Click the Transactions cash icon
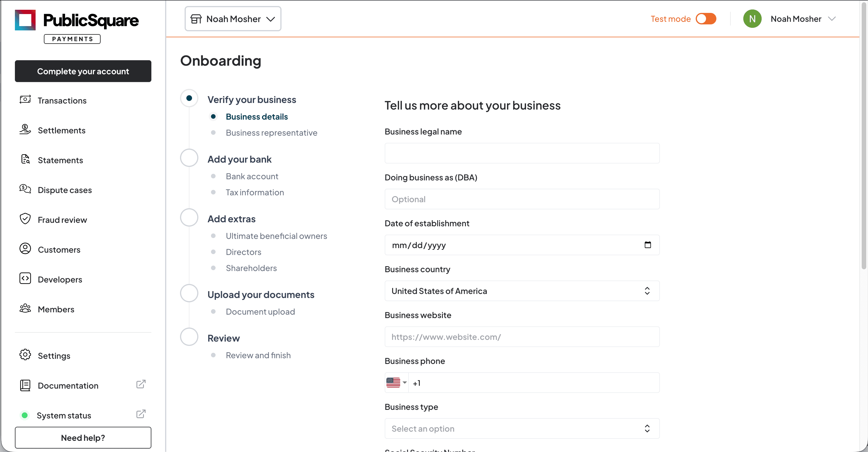Viewport: 868px width, 452px height. point(25,100)
